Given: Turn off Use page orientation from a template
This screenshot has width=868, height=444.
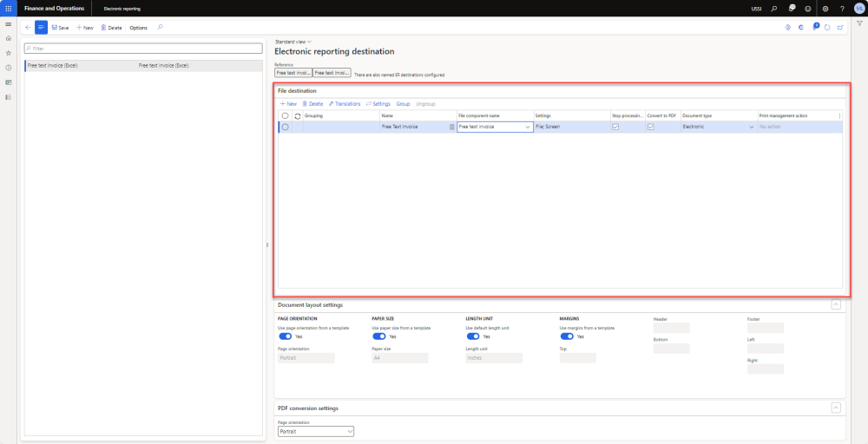Looking at the screenshot, I should (286, 336).
